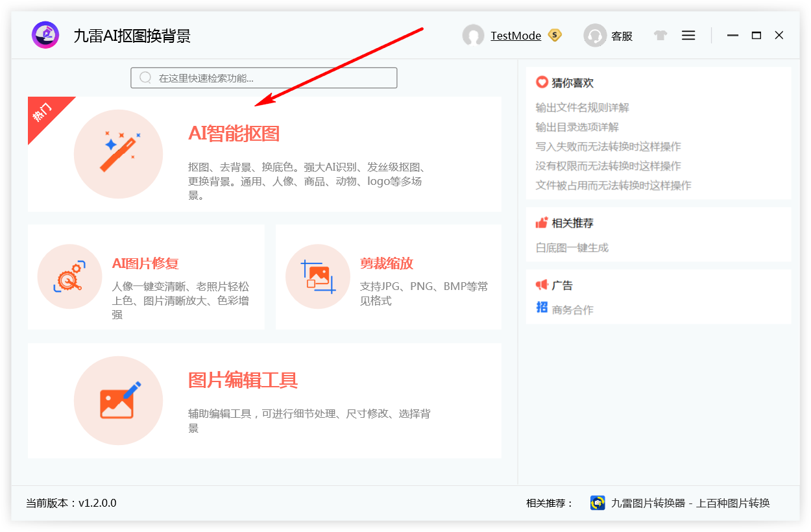Click 九雷AI抠图换背景 title text
The image size is (811, 532).
click(132, 36)
